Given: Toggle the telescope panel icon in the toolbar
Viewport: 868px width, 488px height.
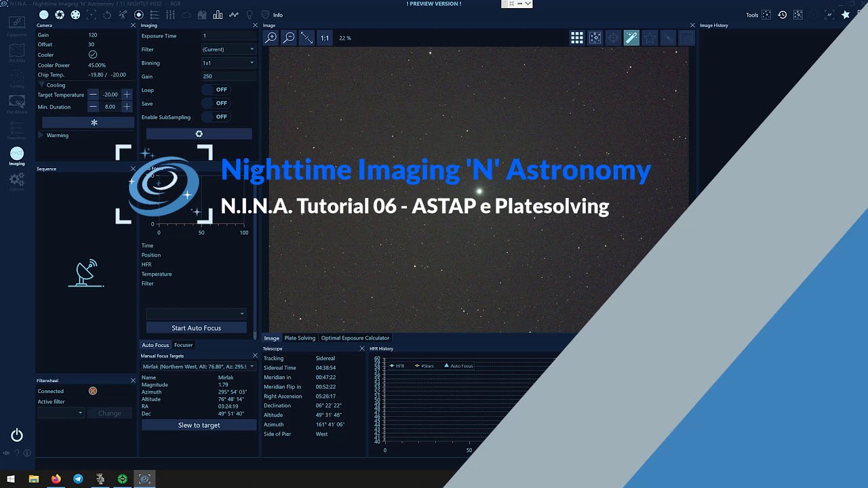Looking at the screenshot, I should (123, 14).
